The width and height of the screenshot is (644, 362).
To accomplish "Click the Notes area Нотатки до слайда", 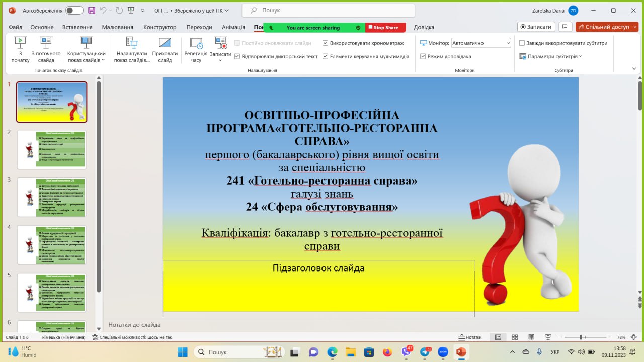I will (134, 325).
